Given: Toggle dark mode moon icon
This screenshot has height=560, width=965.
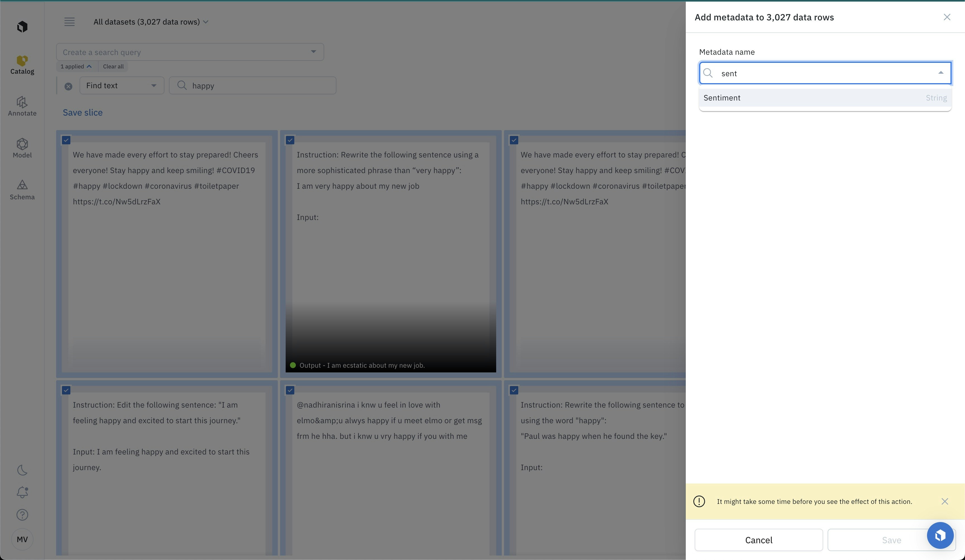Looking at the screenshot, I should click(22, 470).
